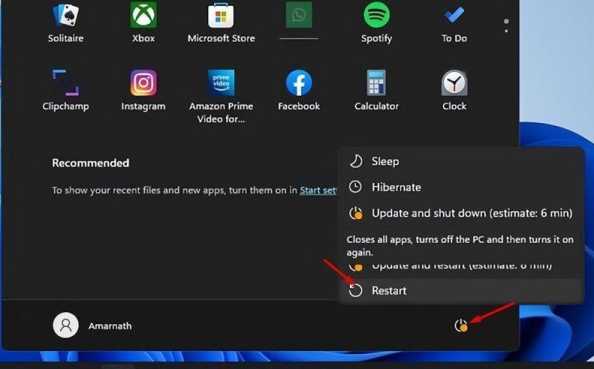Click the Recommended heading
Screen dimensions: 594x369
91,163
